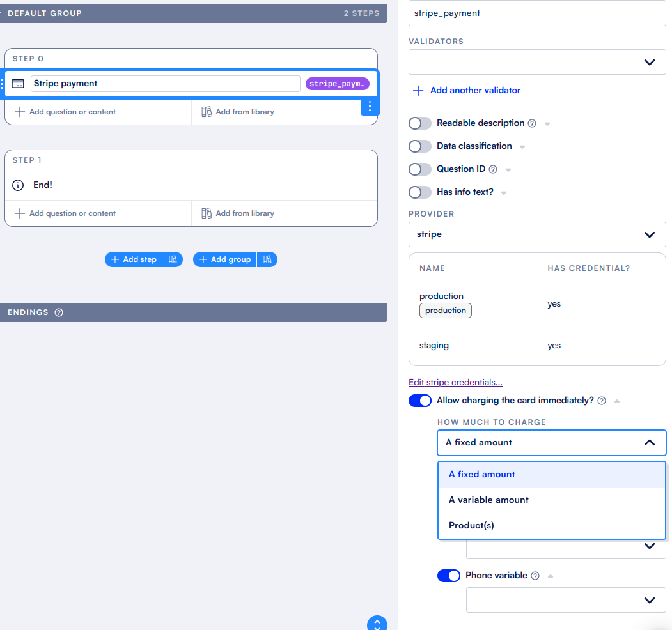Enable the Has info text? switch

(x=420, y=192)
